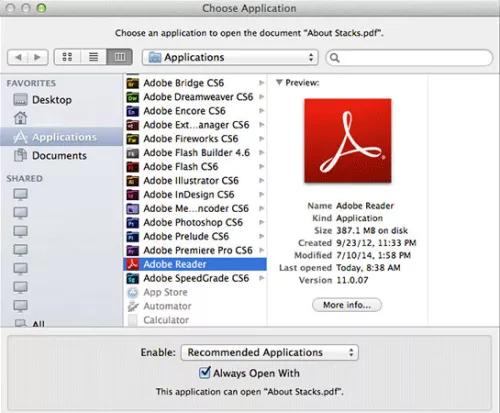This screenshot has width=500, height=413.
Task: Click the Automator icon
Action: coord(133,306)
